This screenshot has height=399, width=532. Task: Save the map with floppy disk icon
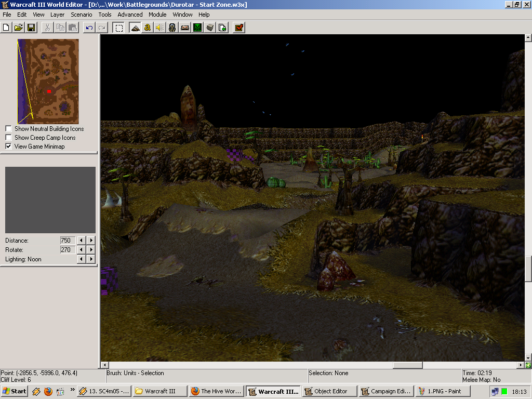tap(31, 28)
